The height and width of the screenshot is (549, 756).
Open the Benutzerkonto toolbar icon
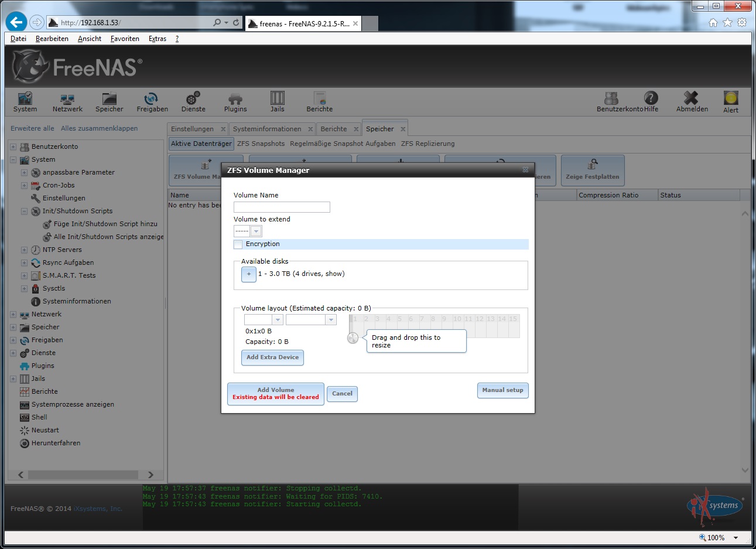click(612, 102)
